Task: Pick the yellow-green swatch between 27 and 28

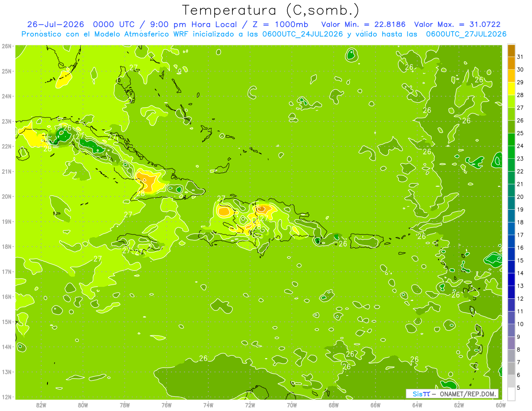Action: [x=511, y=102]
